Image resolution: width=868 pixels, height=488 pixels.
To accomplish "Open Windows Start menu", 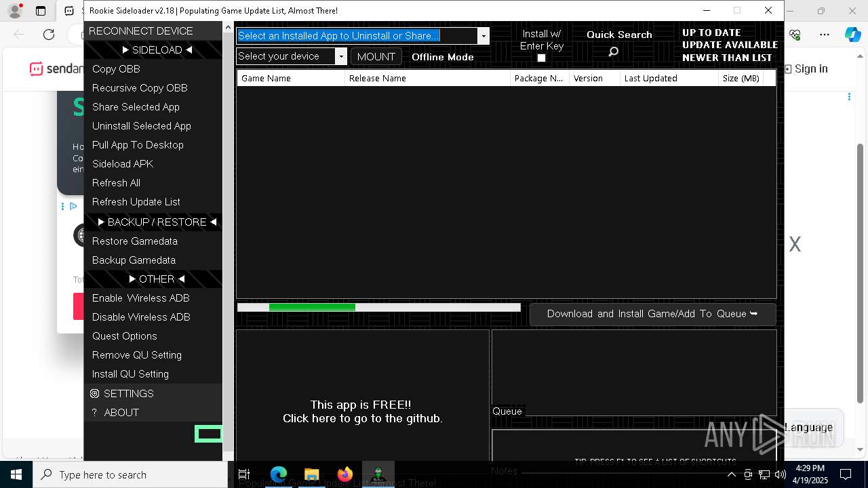I will (x=16, y=474).
